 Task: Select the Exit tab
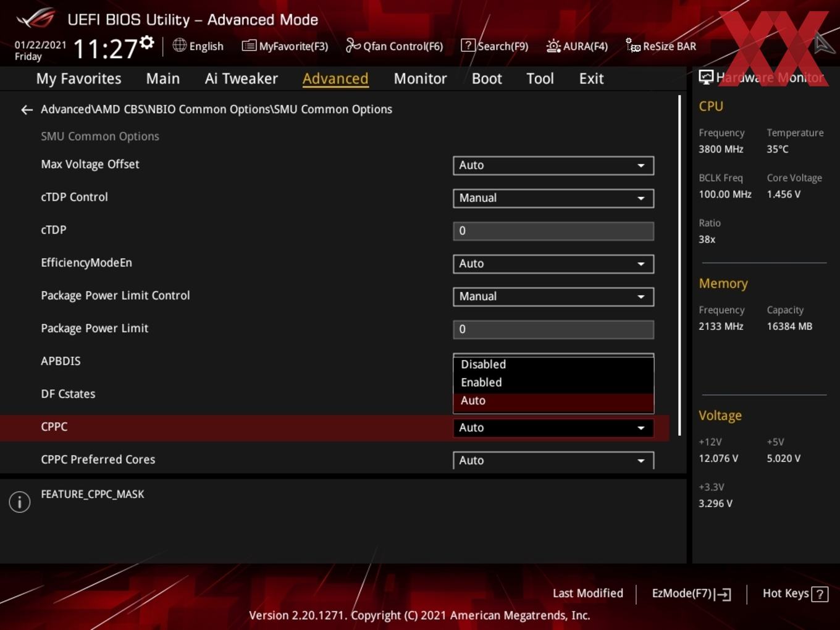coord(591,78)
